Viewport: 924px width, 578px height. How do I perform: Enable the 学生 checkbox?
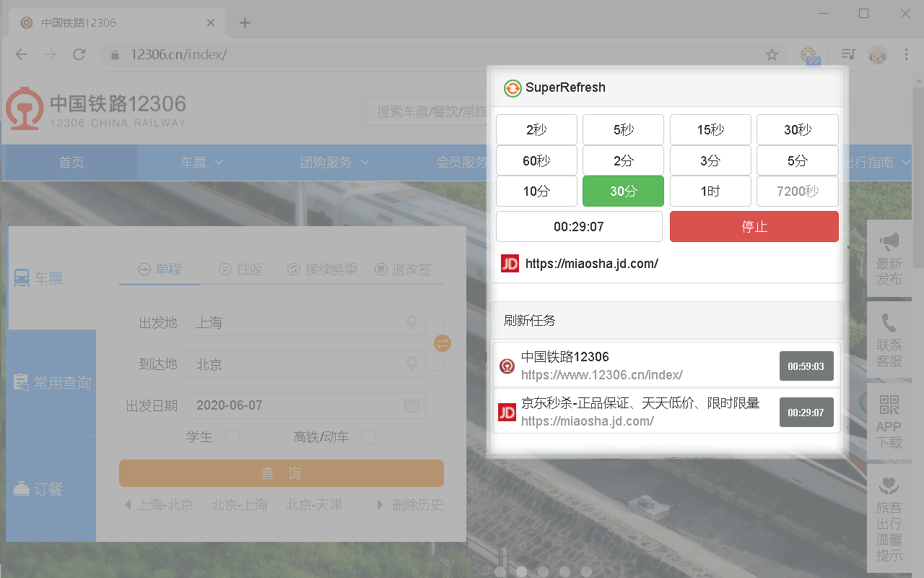[x=232, y=437]
